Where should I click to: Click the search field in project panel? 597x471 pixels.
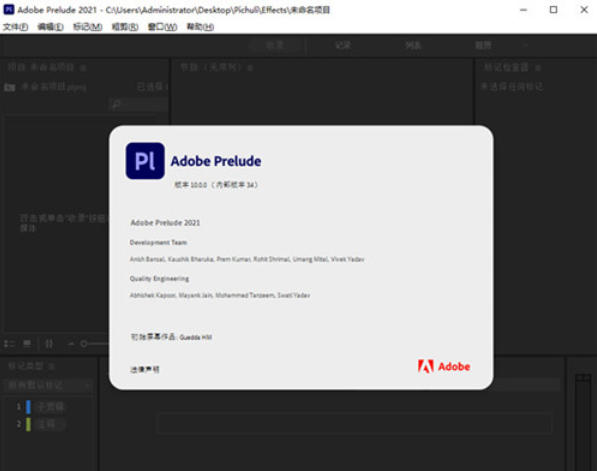139,104
